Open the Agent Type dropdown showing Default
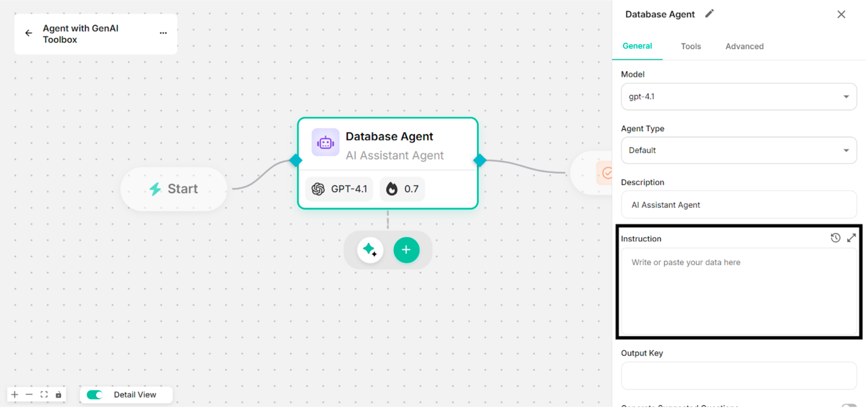The width and height of the screenshot is (868, 409). [739, 150]
